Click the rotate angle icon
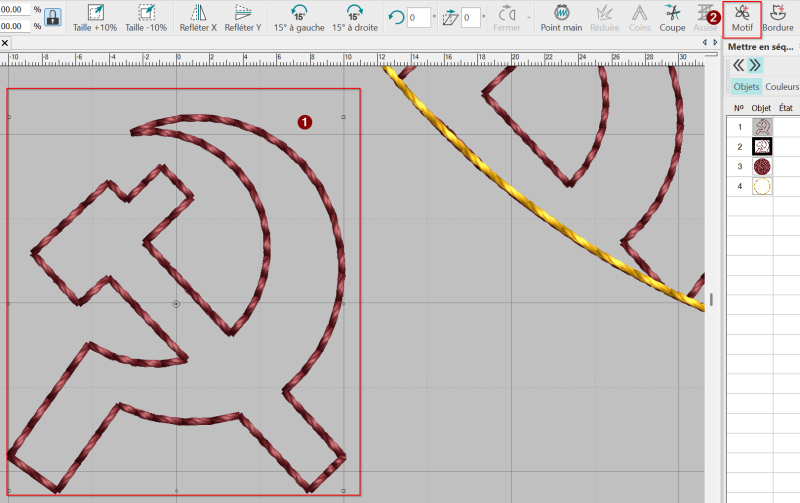This screenshot has height=503, width=800. (396, 17)
